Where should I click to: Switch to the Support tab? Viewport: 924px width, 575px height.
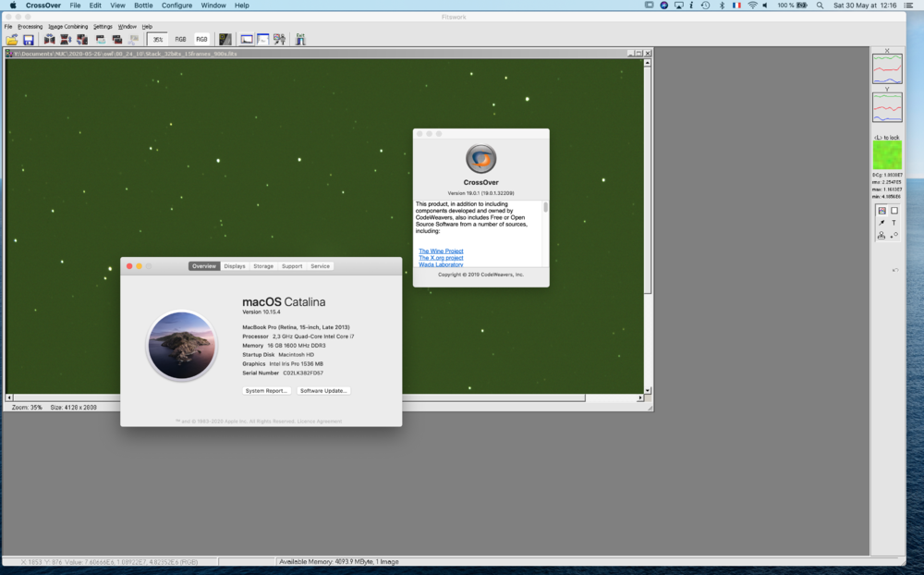click(292, 266)
